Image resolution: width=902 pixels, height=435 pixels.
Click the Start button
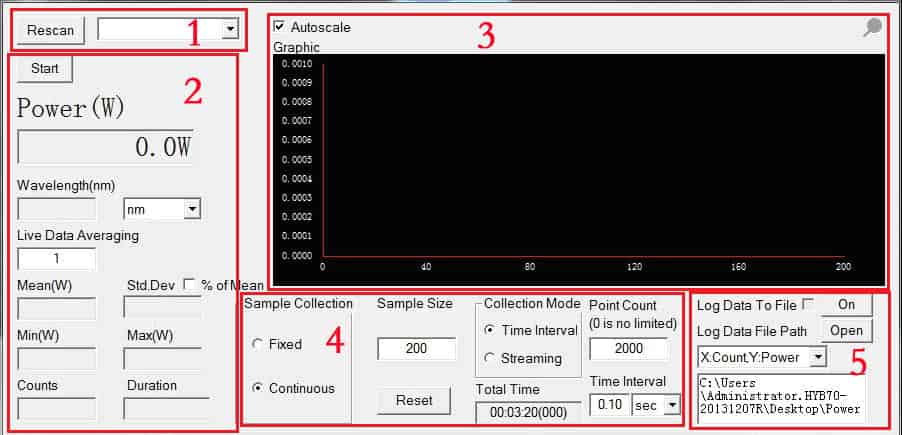click(x=45, y=69)
